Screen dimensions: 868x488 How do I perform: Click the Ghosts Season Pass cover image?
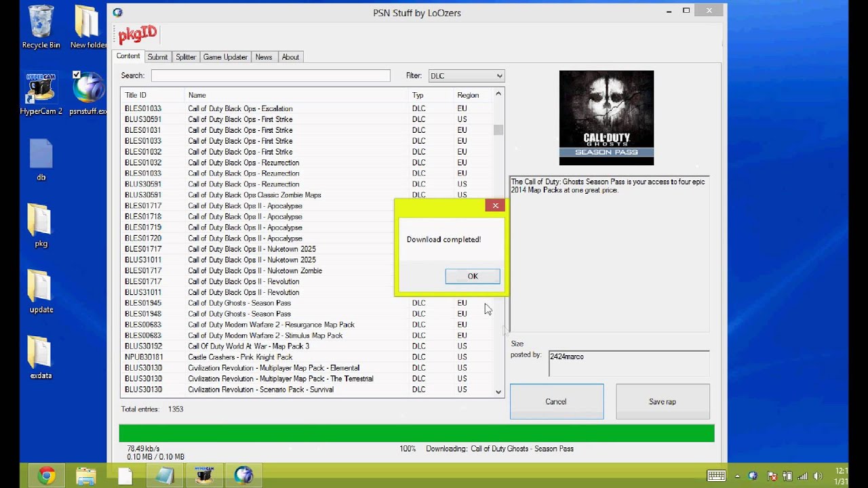(606, 117)
